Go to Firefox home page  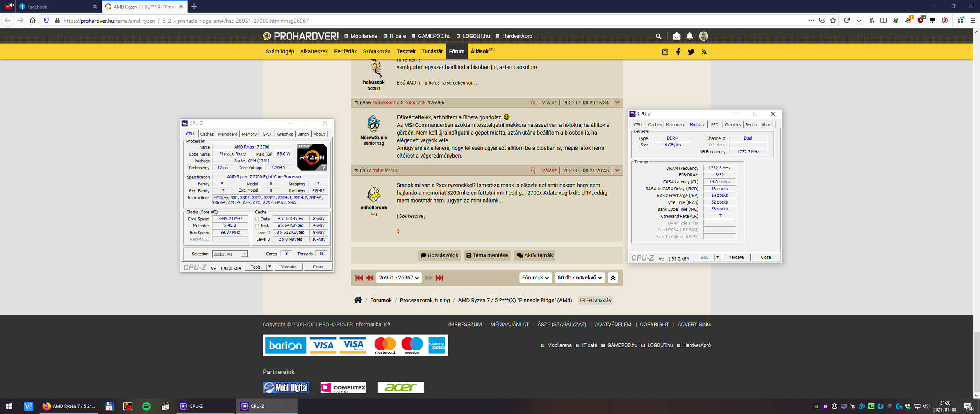click(32, 21)
